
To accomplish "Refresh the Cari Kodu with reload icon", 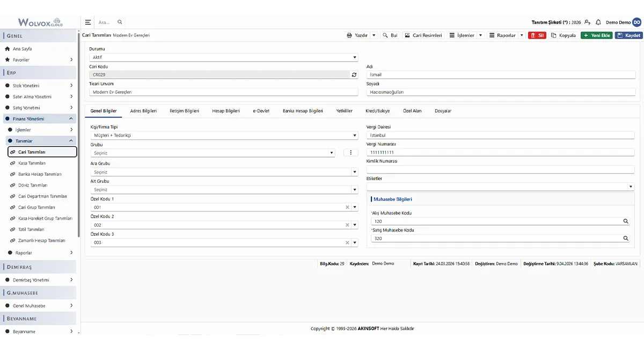I will click(354, 75).
